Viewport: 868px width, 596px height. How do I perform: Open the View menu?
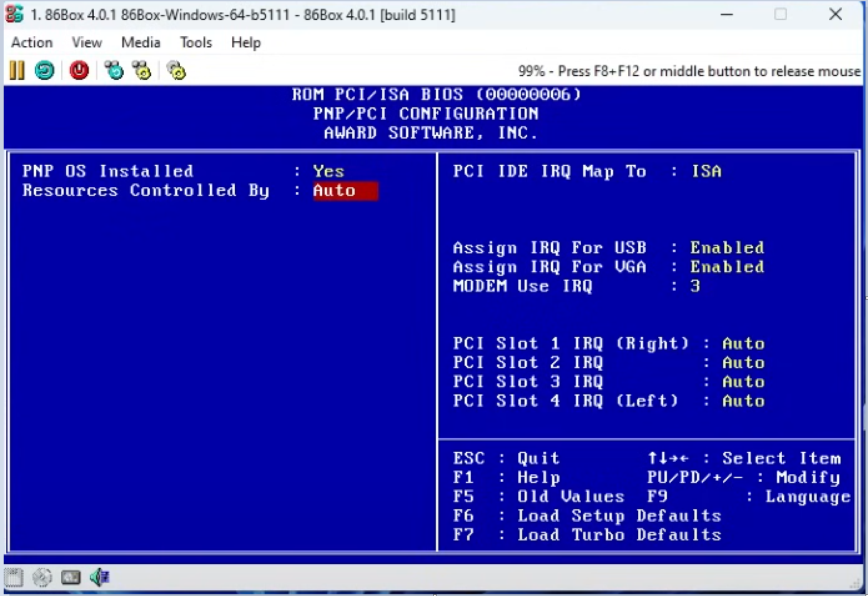tap(87, 42)
